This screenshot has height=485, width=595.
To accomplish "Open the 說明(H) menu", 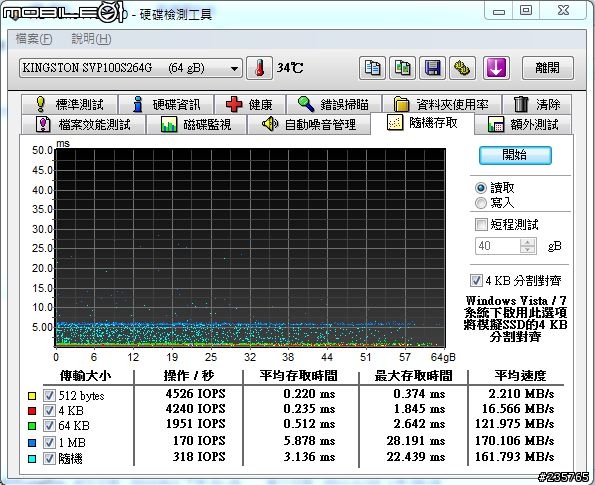I will [91, 39].
